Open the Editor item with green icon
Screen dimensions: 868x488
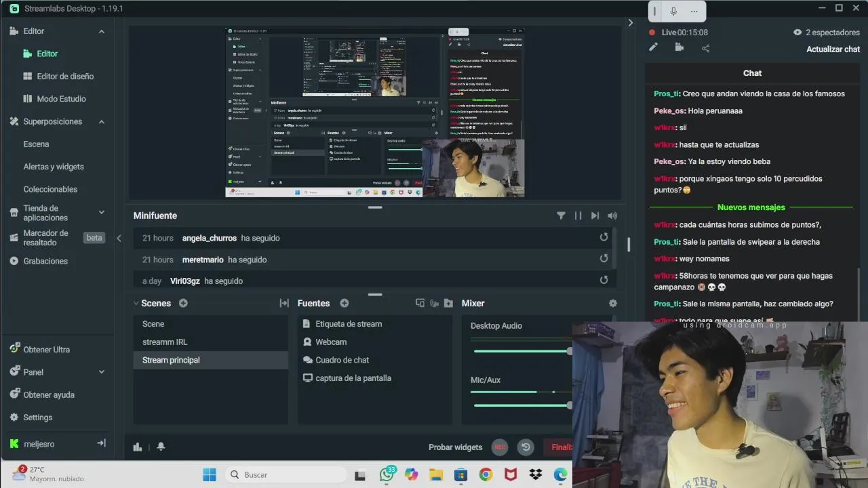tap(41, 54)
